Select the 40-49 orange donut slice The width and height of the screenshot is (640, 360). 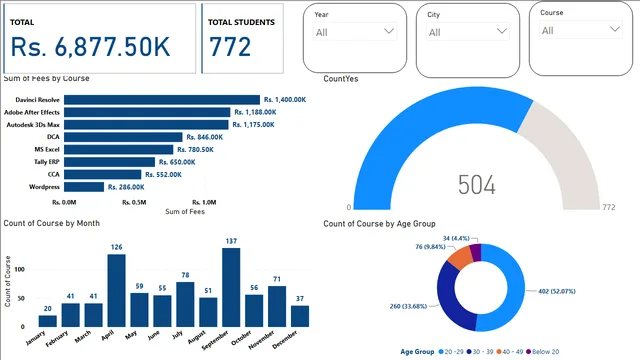460,257
